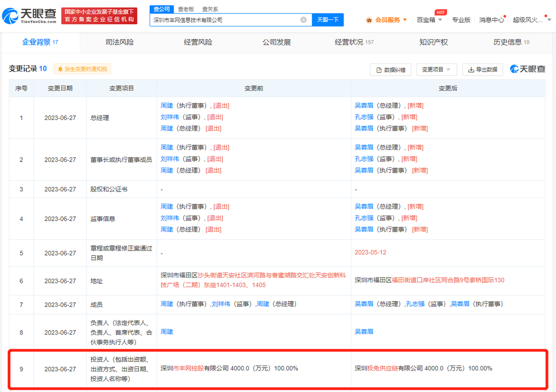The width and height of the screenshot is (556, 392).
Task: Click the 天眼一下 search button
Action: 328,19
